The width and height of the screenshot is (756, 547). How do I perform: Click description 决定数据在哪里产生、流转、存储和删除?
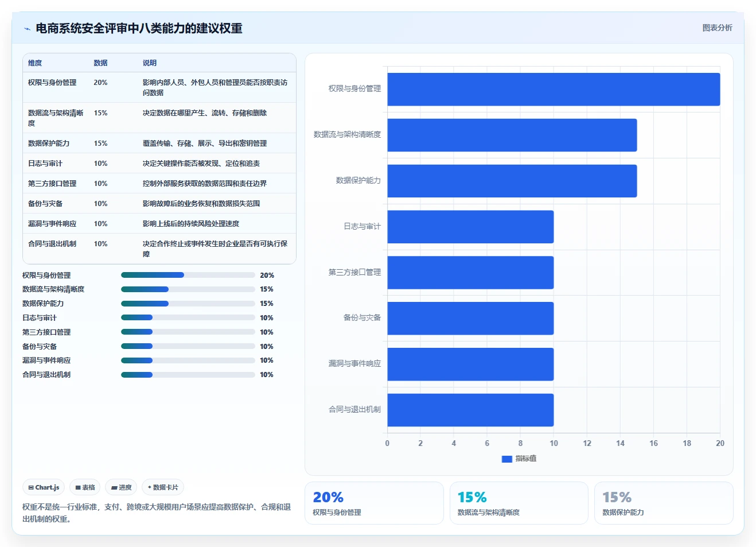[205, 113]
